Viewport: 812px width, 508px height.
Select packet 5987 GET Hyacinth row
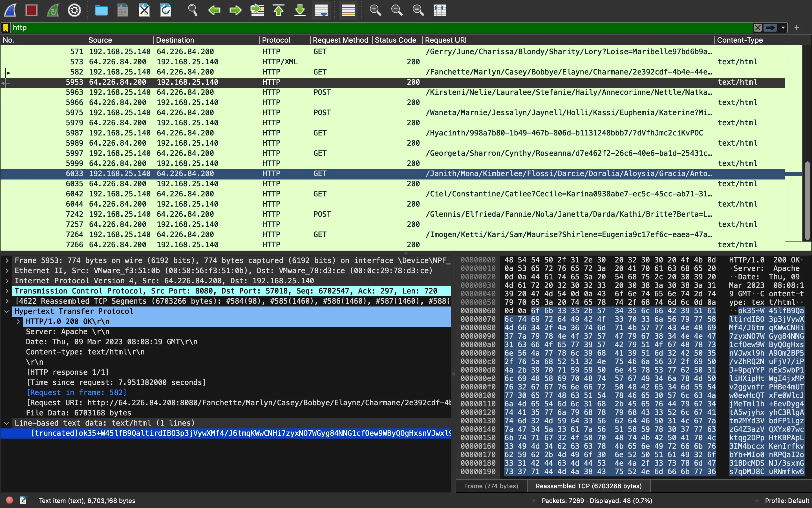click(392, 133)
